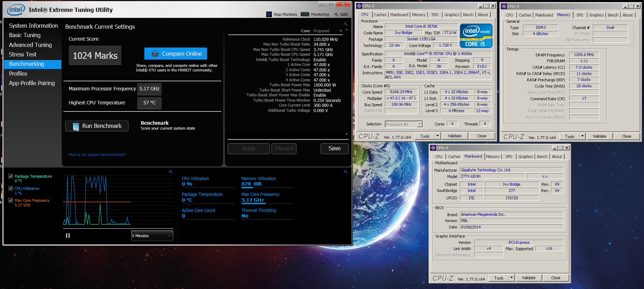Screen dimensions: 644x289
Task: Click the Core Voltage 1.728 V field
Action: (445, 45)
